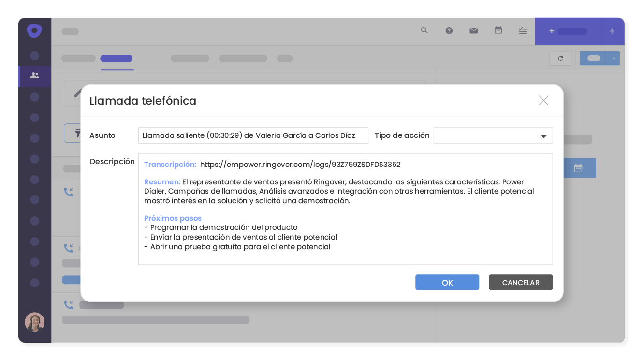This screenshot has height=361, width=644.
Task: Open the contacts icon in the left sidebar
Action: coord(34,76)
